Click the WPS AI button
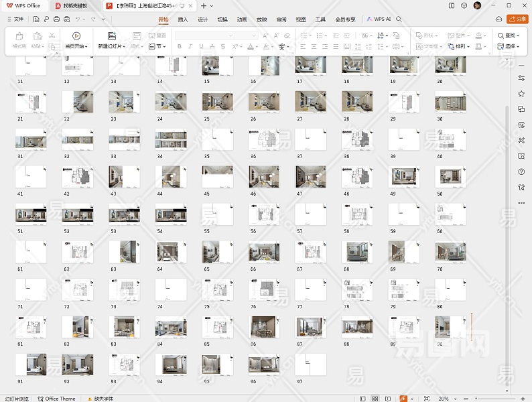This screenshot has width=532, height=402. point(379,19)
